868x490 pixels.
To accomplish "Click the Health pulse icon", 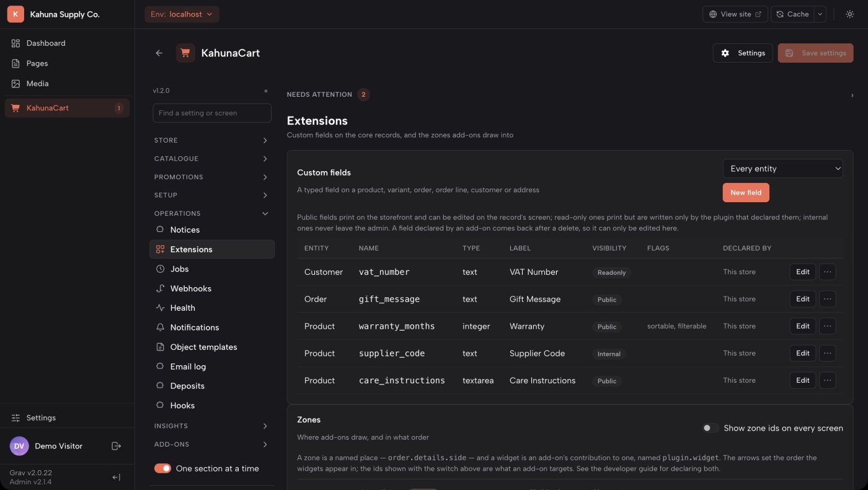I will pos(160,308).
